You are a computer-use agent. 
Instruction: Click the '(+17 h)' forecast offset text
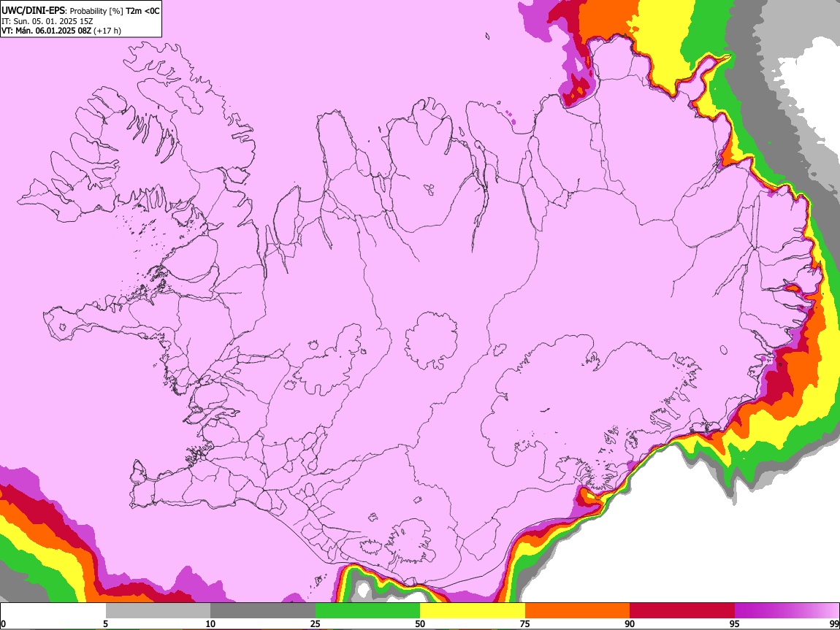tap(107, 31)
